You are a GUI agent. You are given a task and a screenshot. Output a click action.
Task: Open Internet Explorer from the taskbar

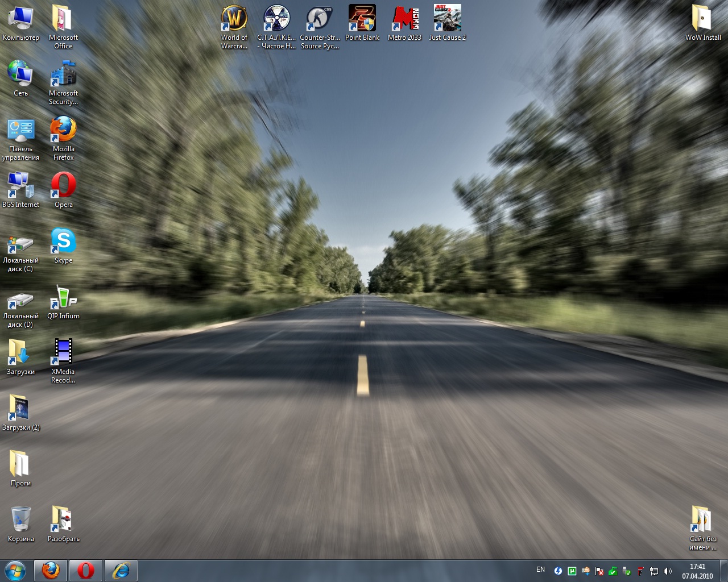(121, 570)
